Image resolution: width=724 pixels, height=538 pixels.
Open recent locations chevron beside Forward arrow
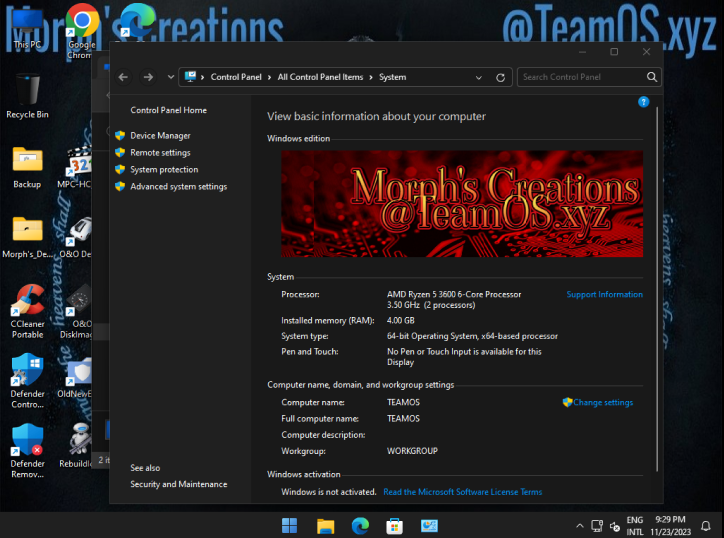pos(171,77)
